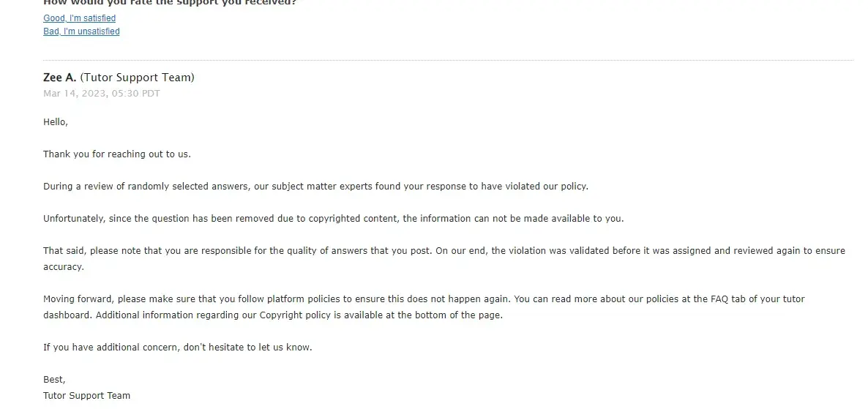This screenshot has width=868, height=409.
Task: Click the words 'copyrighted content'
Action: click(x=353, y=219)
